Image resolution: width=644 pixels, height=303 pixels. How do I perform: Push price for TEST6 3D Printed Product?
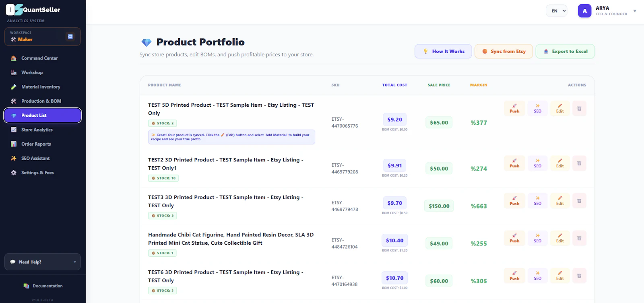click(x=514, y=276)
